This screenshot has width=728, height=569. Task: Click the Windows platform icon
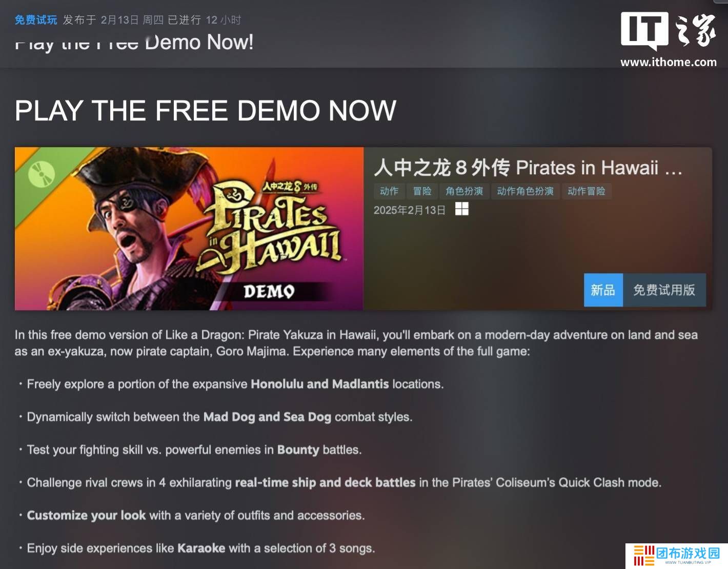[x=461, y=209]
